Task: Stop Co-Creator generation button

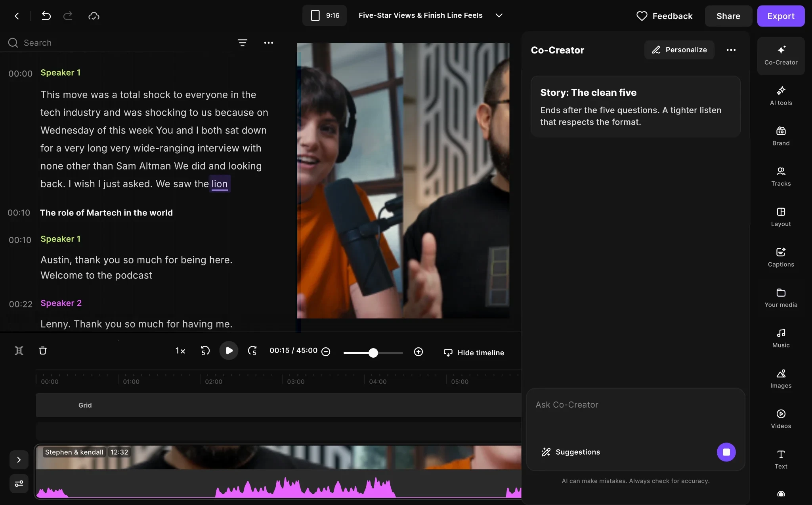Action: click(726, 452)
